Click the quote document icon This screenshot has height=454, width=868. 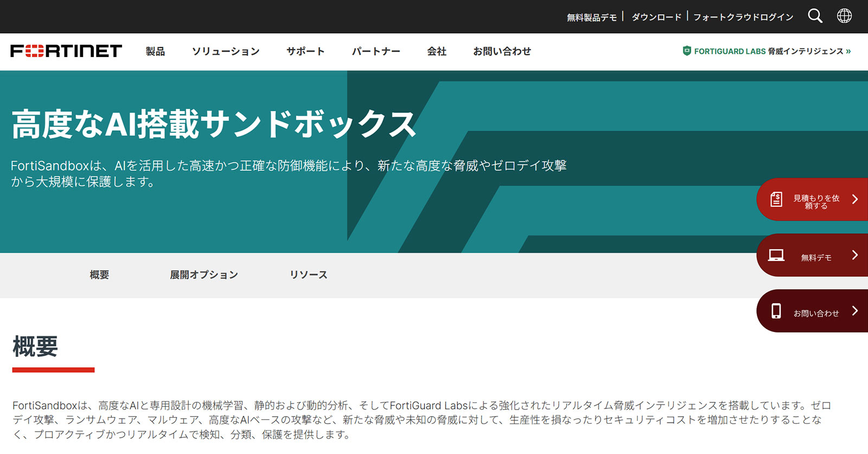pos(776,199)
